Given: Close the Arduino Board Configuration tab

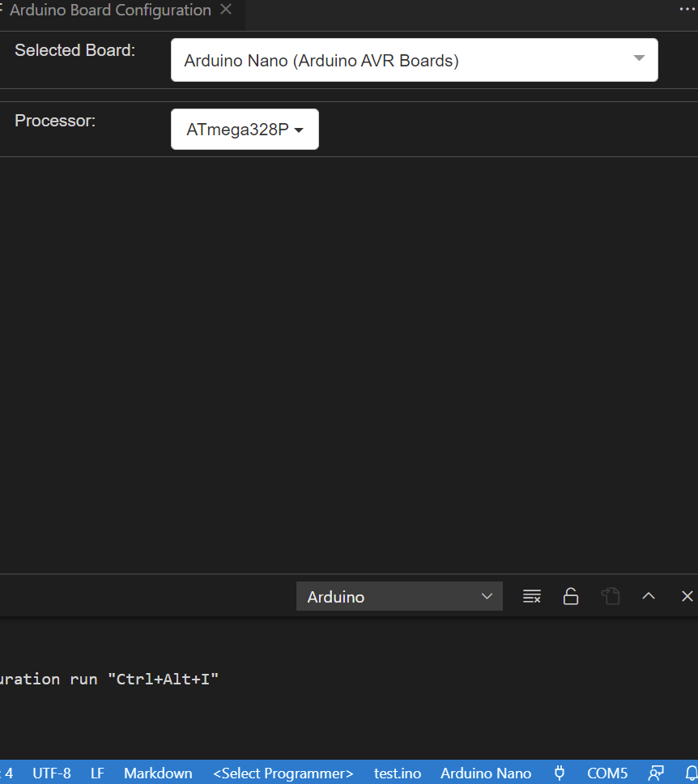Looking at the screenshot, I should (x=226, y=10).
